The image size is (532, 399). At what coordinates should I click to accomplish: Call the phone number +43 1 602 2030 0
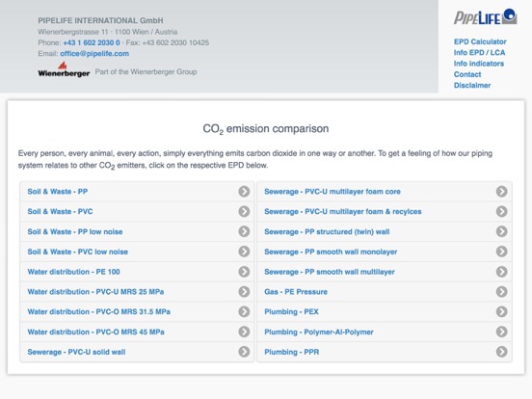pos(92,42)
